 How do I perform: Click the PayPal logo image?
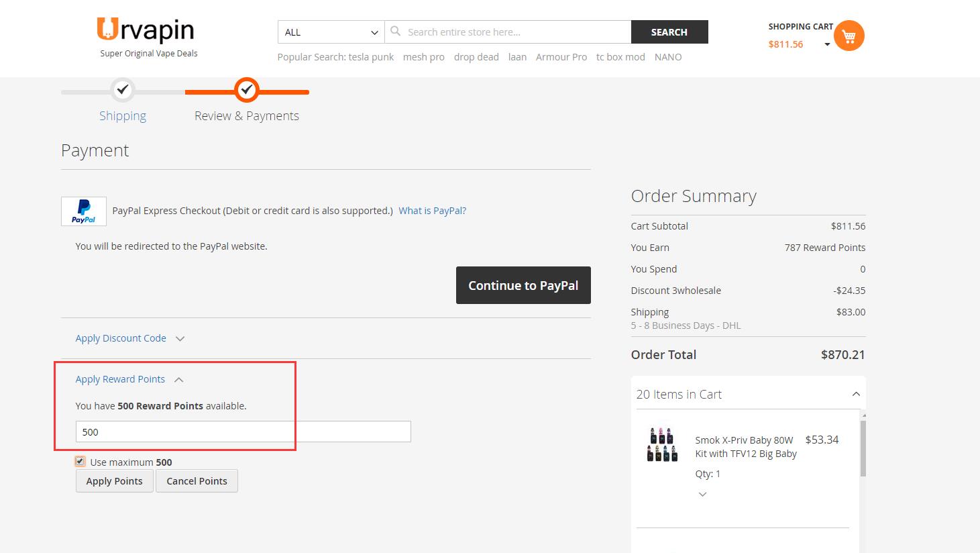click(84, 211)
